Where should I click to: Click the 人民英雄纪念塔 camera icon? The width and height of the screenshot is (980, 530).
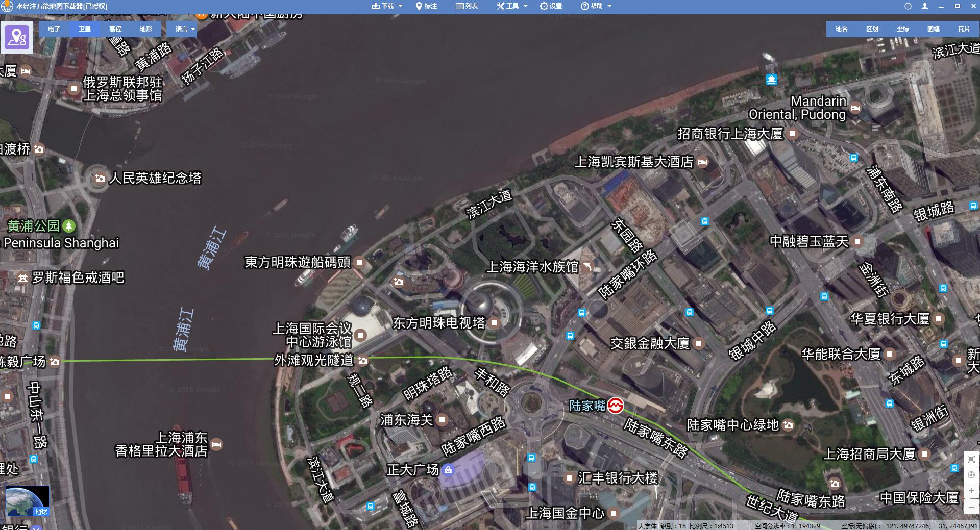click(100, 178)
